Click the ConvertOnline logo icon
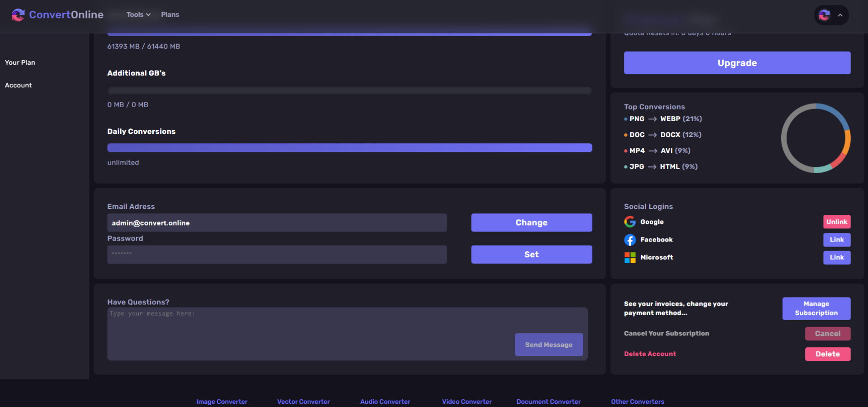This screenshot has height=407, width=868. [x=18, y=14]
